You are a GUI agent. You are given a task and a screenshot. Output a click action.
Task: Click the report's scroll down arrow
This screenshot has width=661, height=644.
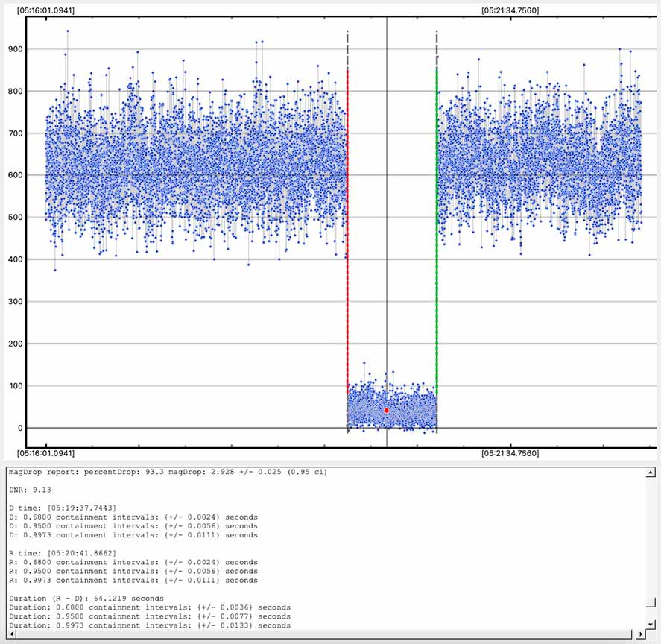click(651, 624)
